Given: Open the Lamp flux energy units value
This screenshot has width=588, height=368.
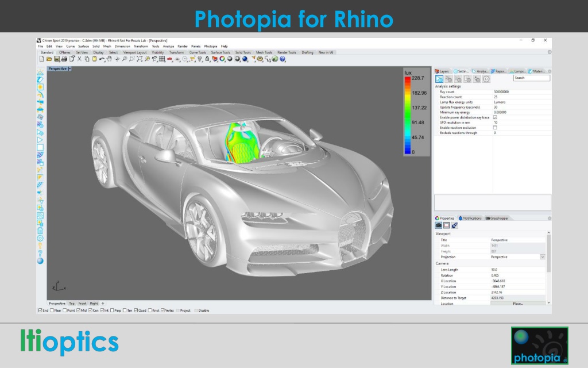Looking at the screenshot, I should (x=521, y=102).
